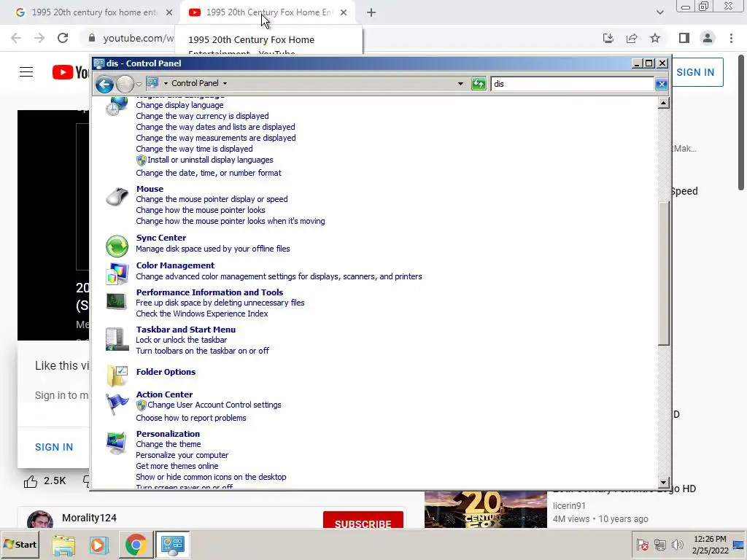Image resolution: width=747 pixels, height=560 pixels.
Task: Click the Chrome back navigation arrow
Action: click(x=16, y=38)
